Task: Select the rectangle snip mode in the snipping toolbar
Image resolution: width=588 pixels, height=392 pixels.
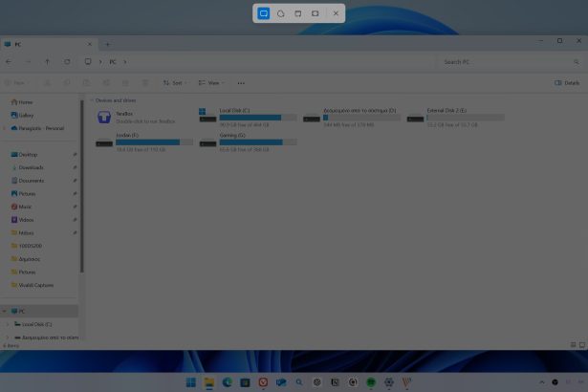Action: pyautogui.click(x=264, y=13)
